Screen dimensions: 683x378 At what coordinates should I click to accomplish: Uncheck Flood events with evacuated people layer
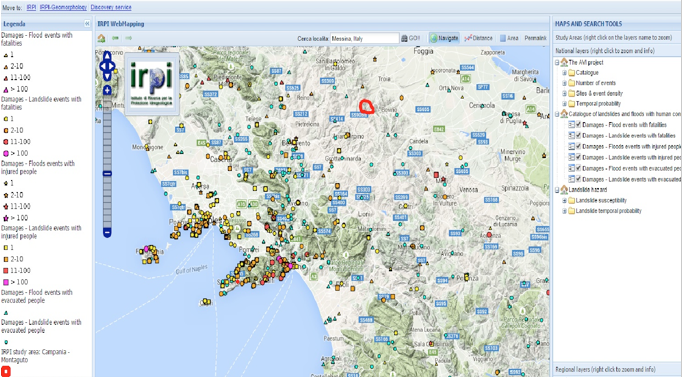pos(578,168)
